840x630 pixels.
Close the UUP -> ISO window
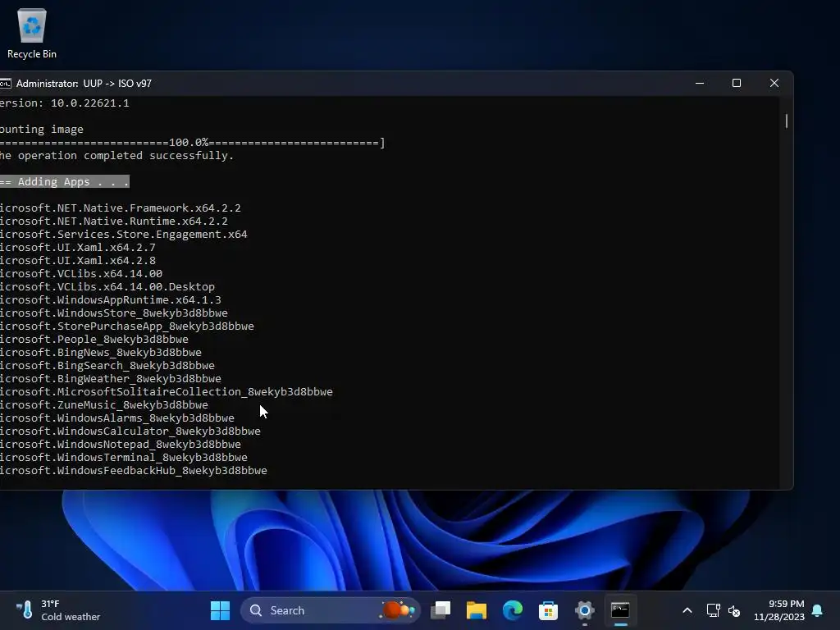tap(774, 83)
